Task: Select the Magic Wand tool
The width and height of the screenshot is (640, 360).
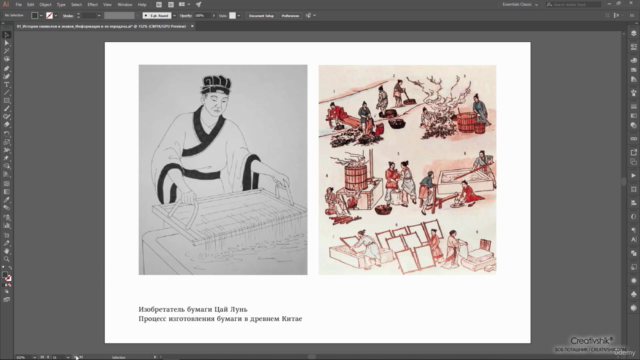Action: tap(7, 51)
